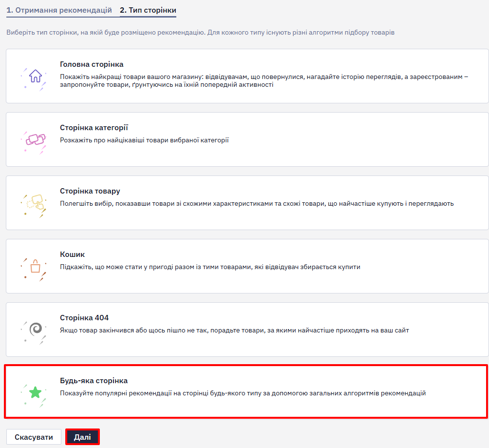Click the house icon for Головна сторінка
Image resolution: width=489 pixels, height=448 pixels.
[x=35, y=76]
